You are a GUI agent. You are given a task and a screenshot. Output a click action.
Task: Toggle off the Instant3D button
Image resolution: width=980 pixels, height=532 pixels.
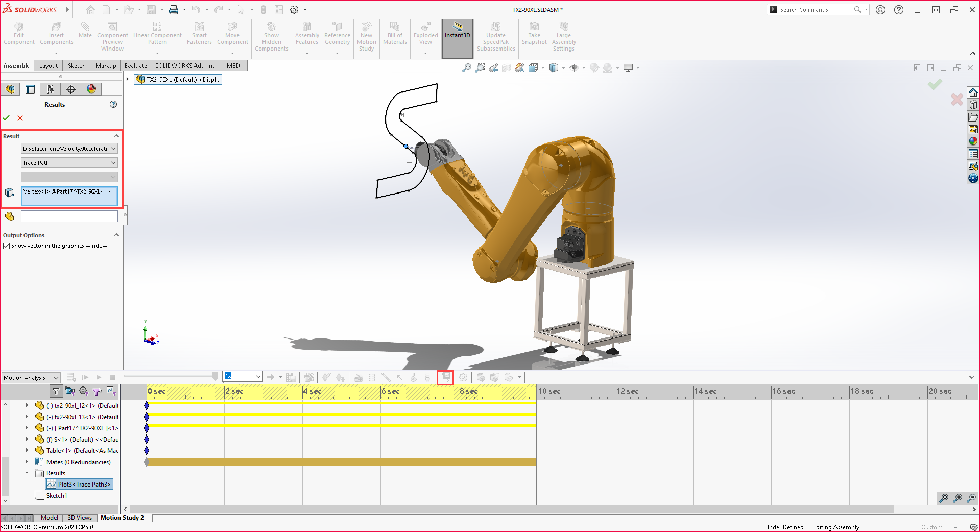click(x=457, y=35)
